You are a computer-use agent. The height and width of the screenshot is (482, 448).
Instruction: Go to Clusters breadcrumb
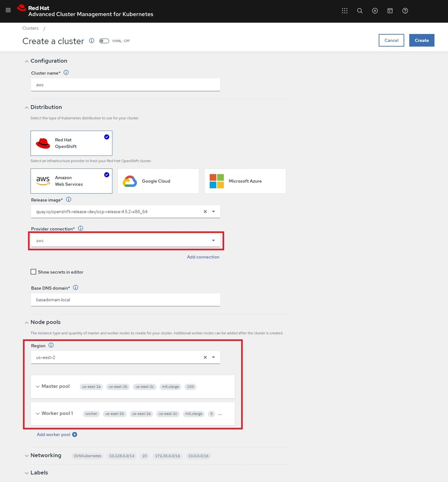point(31,28)
